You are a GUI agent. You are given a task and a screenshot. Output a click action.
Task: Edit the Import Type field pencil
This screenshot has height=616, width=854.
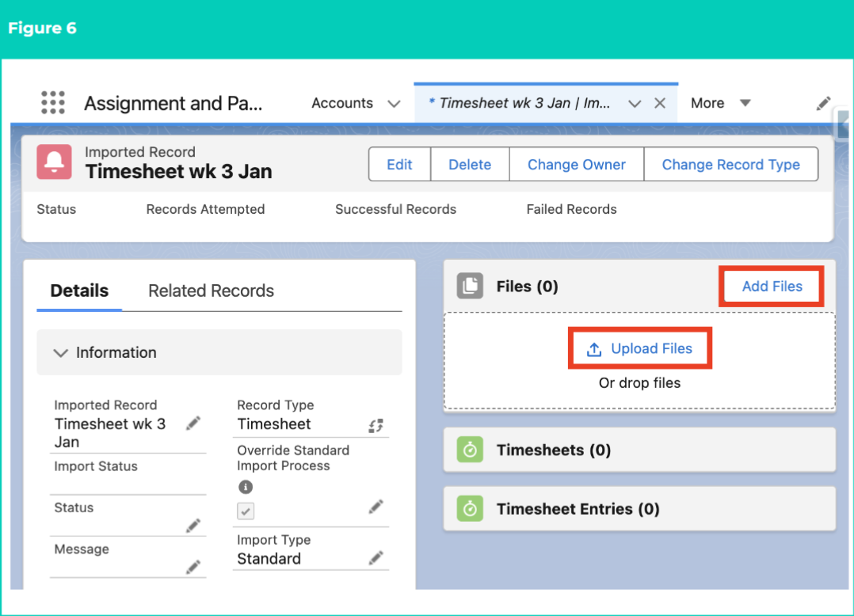click(376, 557)
